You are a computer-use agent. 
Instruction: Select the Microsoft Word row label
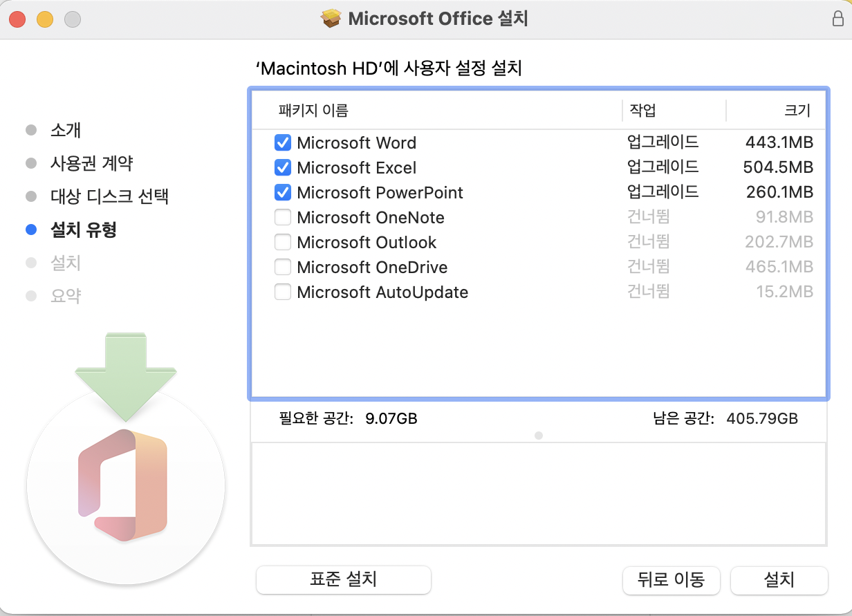(357, 143)
